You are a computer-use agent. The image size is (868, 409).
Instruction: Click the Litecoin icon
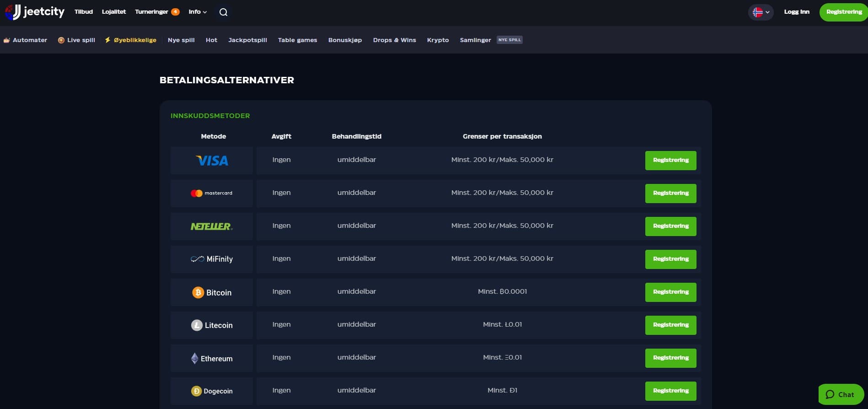click(x=197, y=325)
